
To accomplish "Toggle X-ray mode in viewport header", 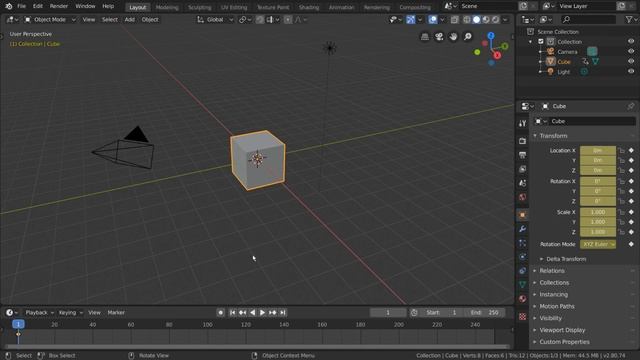I will point(455,20).
